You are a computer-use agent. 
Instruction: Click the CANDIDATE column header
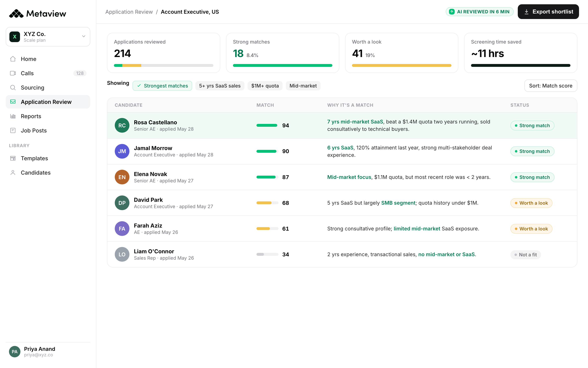pyautogui.click(x=129, y=105)
